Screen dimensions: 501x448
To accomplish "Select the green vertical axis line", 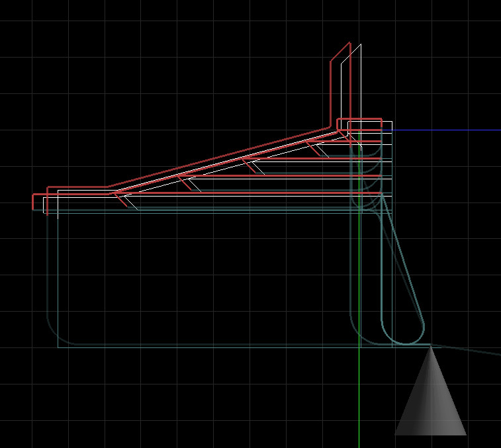I will 359,397.
